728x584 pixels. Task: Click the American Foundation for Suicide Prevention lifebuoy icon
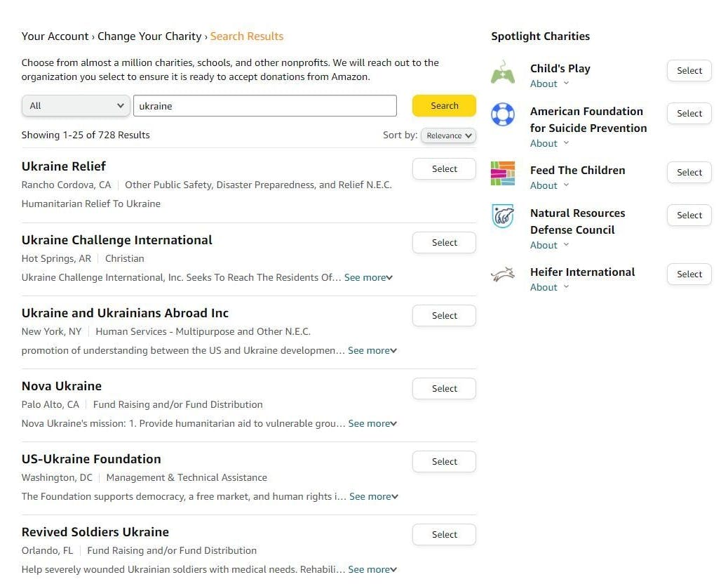[503, 114]
